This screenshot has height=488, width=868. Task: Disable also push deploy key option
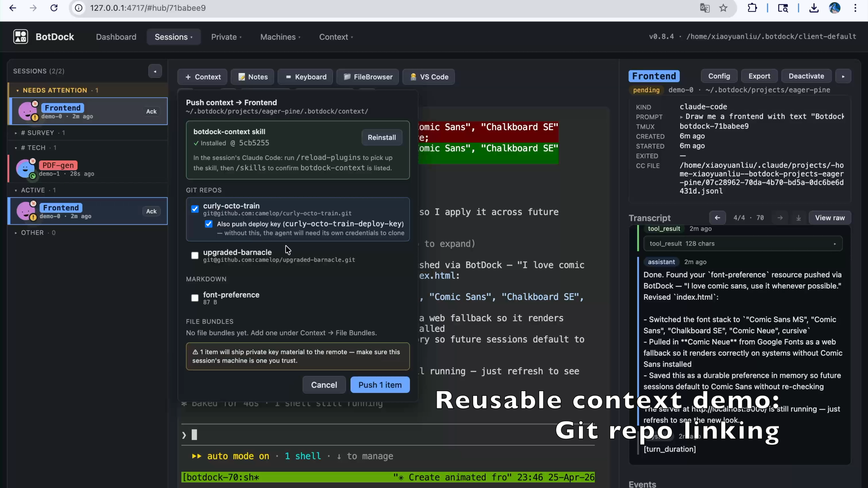coord(209,224)
